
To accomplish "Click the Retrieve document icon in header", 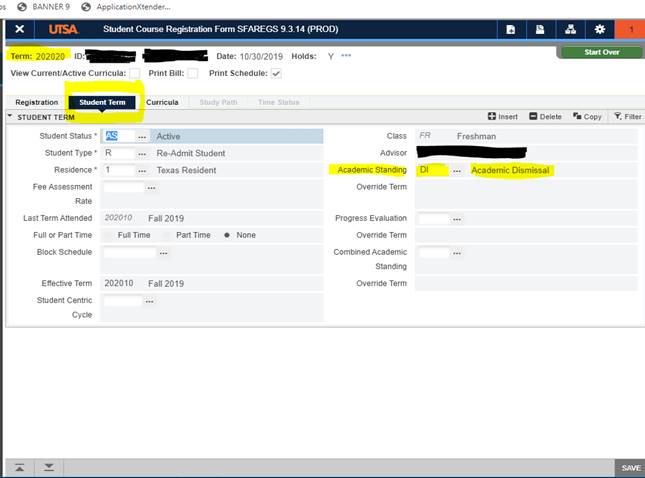I will (x=540, y=29).
